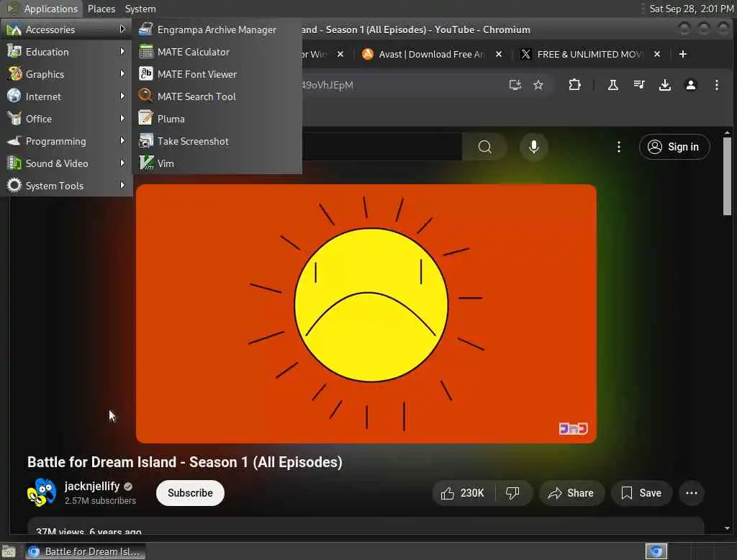Image resolution: width=737 pixels, height=560 pixels.
Task: Close the Avast tab
Action: pyautogui.click(x=499, y=54)
